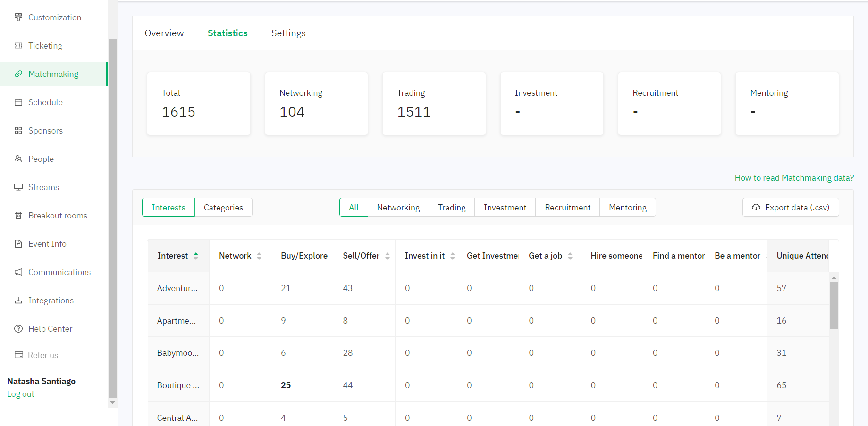Viewport: 868px width, 426px height.
Task: Click the Refer us card icon
Action: click(x=18, y=355)
